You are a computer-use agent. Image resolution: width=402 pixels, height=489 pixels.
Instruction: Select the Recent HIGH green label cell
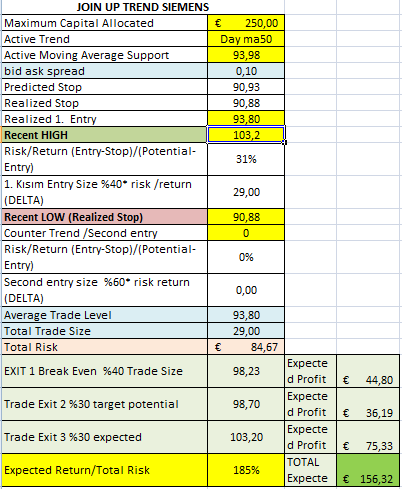point(104,135)
